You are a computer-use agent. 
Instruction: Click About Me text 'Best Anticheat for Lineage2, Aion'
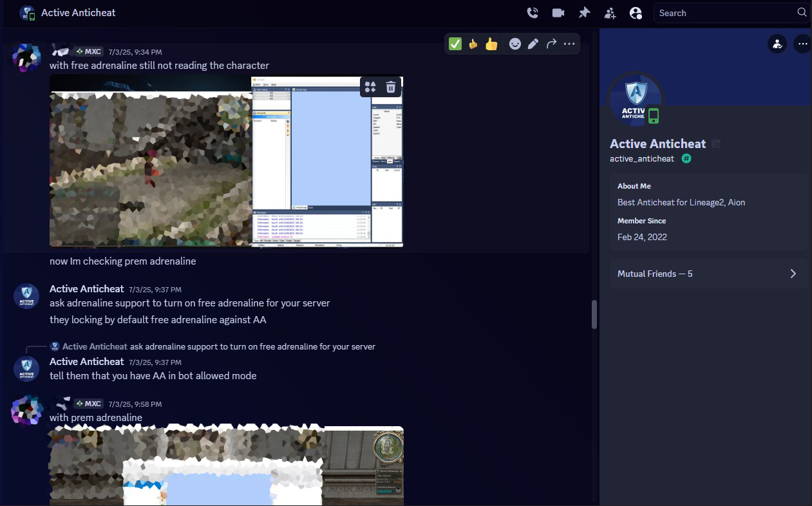681,202
